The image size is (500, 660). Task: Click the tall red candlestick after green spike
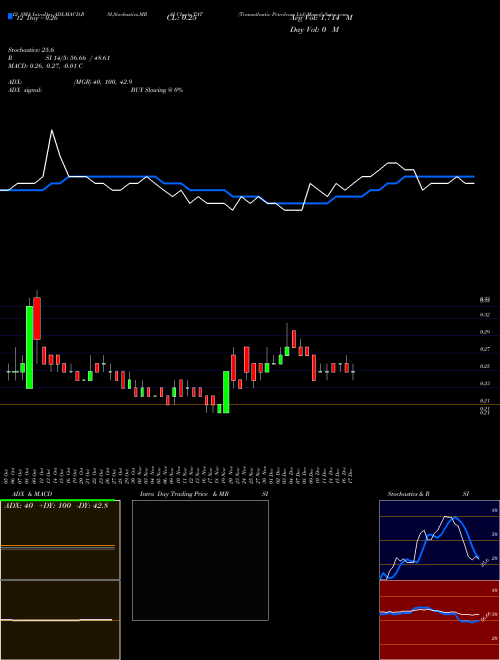37,318
